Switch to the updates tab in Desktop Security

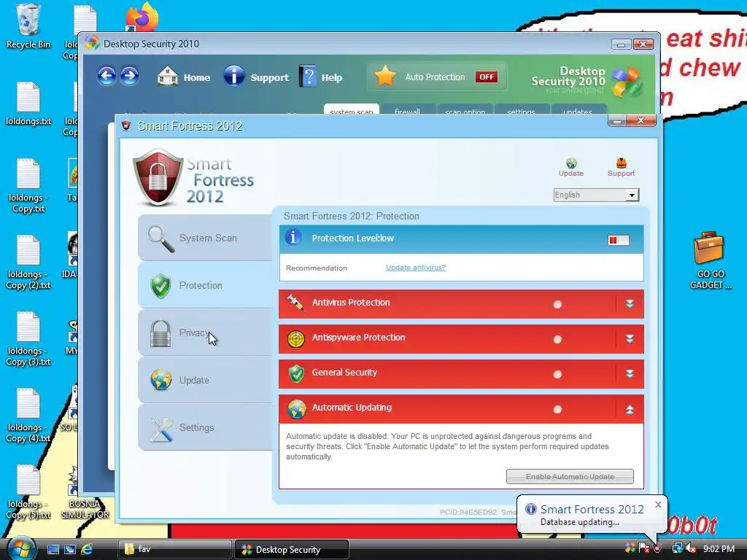578,110
